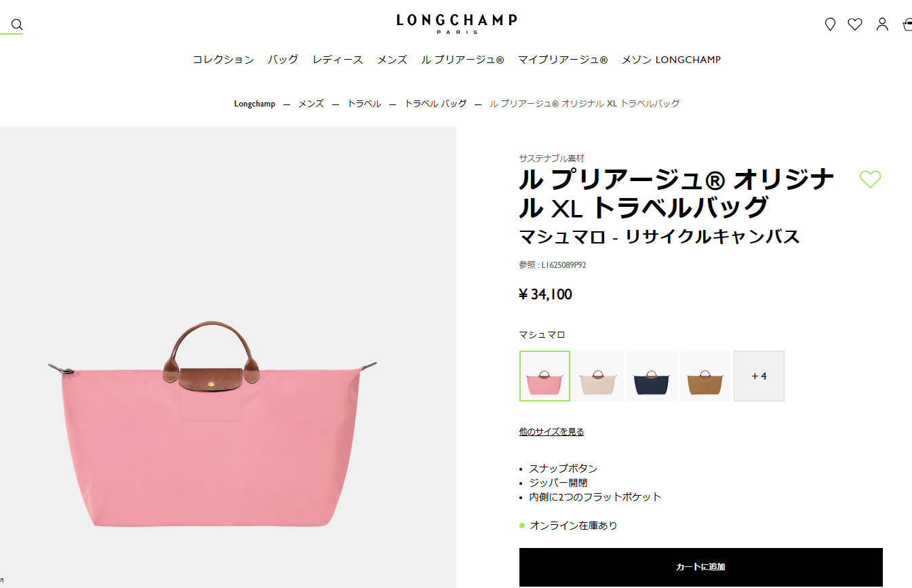Open the store locator pin icon
Screen dimensions: 912x588
830,25
